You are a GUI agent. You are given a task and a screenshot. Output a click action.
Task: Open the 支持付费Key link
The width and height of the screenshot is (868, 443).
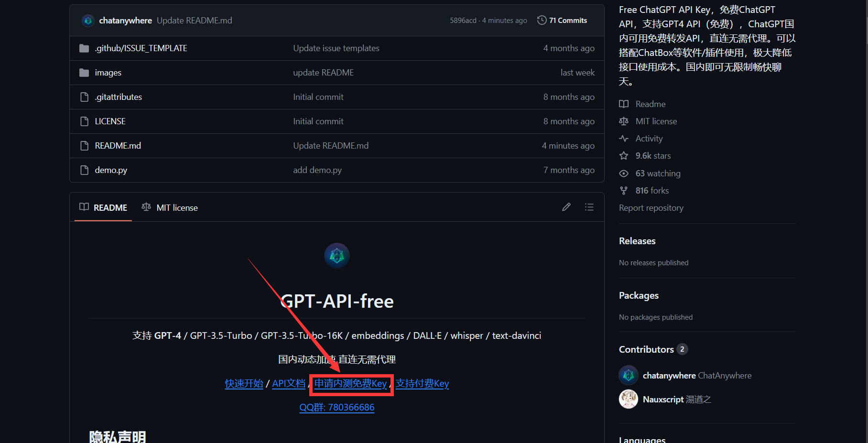pyautogui.click(x=423, y=384)
